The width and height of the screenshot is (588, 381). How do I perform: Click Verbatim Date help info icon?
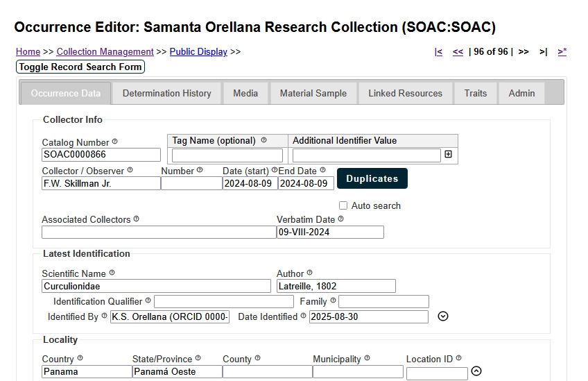(340, 219)
